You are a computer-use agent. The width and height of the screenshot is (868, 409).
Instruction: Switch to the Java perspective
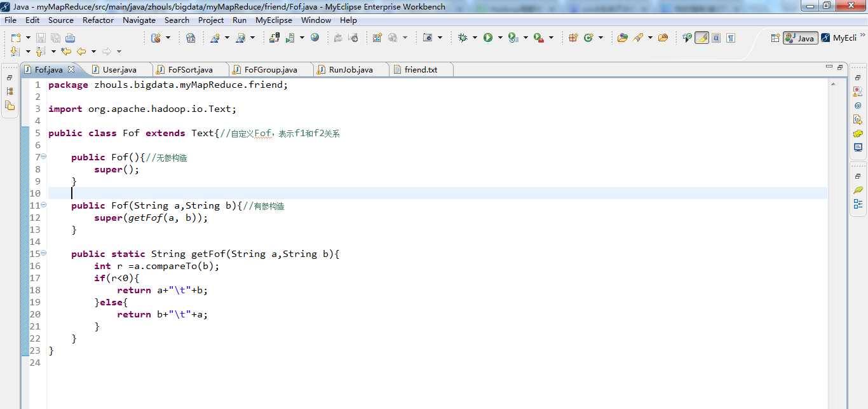coord(800,38)
